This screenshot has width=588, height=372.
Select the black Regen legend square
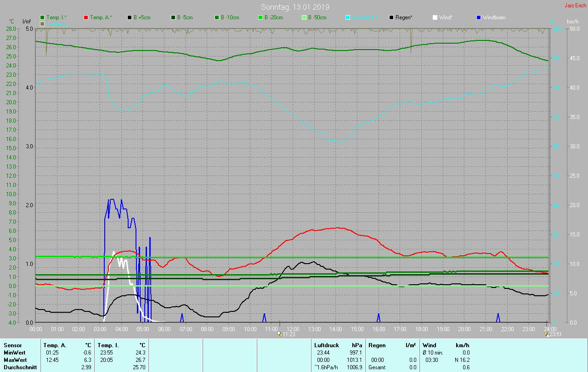point(391,17)
